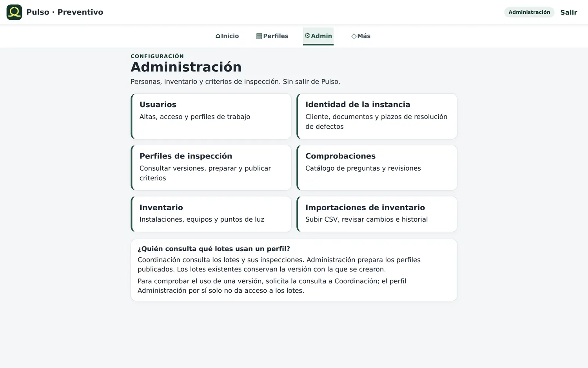
Task: Go to the Inicio tab
Action: (x=227, y=36)
